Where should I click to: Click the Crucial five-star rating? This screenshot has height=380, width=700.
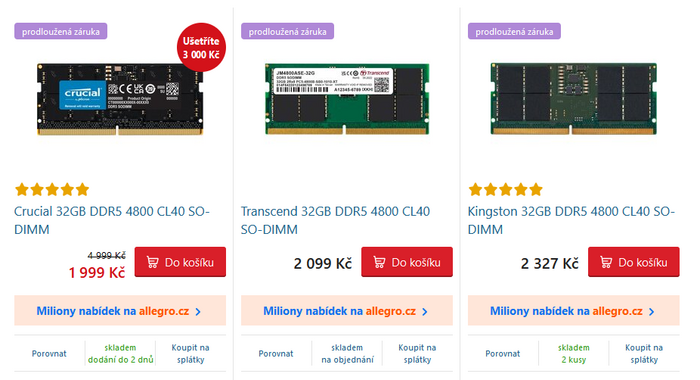(x=52, y=190)
